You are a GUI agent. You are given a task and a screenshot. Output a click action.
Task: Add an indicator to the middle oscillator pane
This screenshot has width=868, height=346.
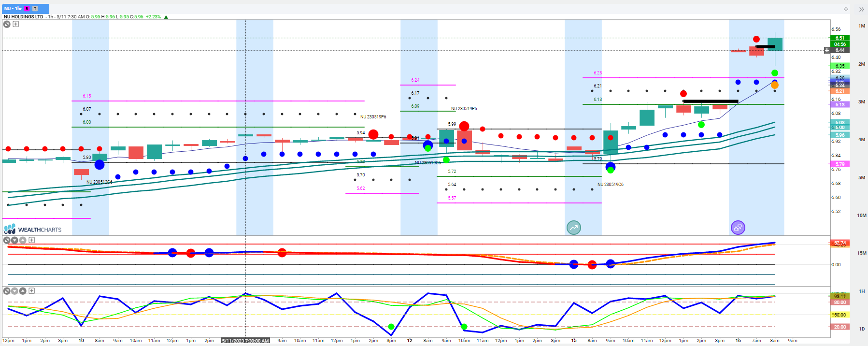click(x=32, y=240)
